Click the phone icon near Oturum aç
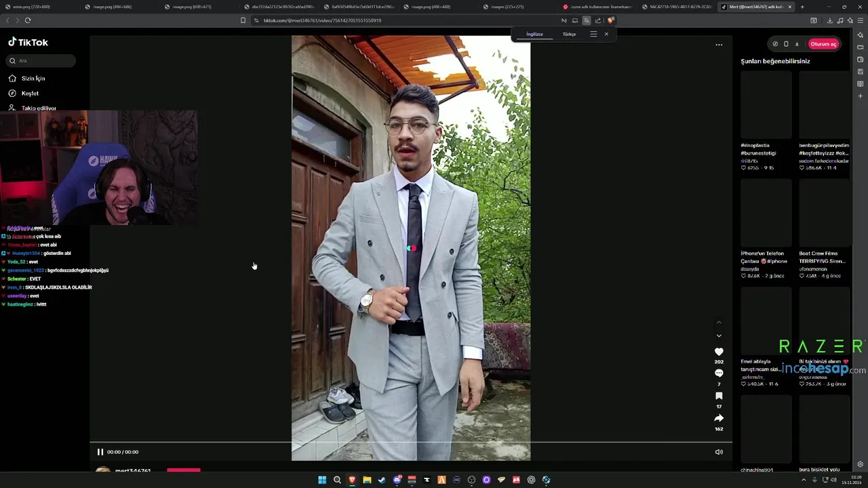The height and width of the screenshot is (488, 868). [x=786, y=44]
